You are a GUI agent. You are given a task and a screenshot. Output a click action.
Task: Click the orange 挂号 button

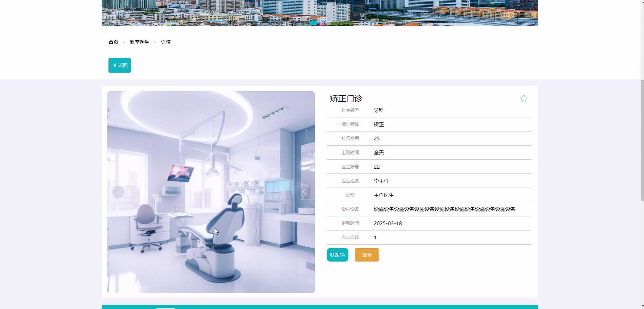[366, 255]
